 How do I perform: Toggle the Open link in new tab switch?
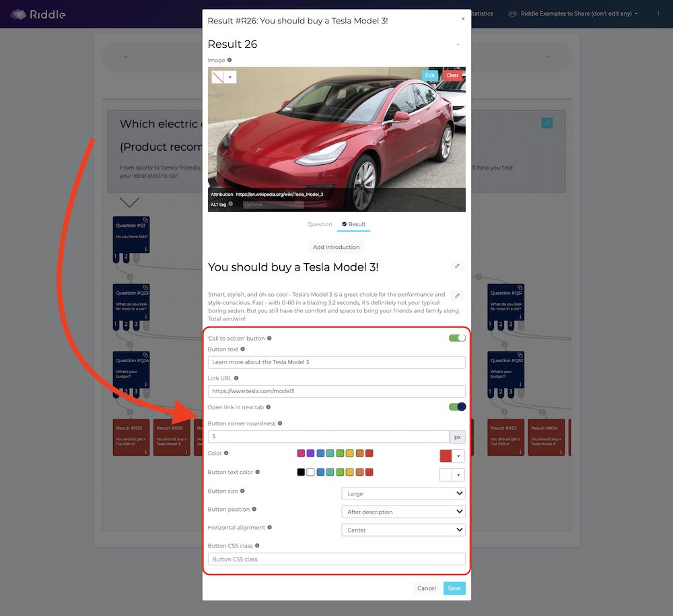point(457,407)
